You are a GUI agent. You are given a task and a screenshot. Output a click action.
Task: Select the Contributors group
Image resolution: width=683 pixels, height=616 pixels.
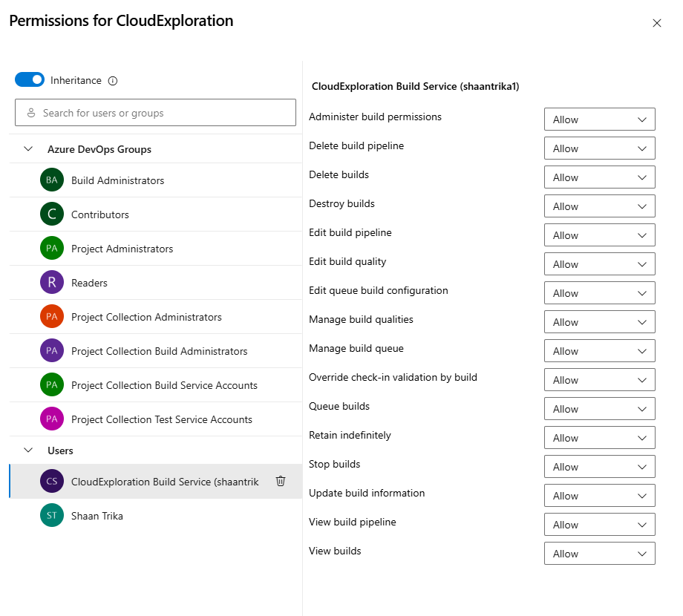click(156, 214)
